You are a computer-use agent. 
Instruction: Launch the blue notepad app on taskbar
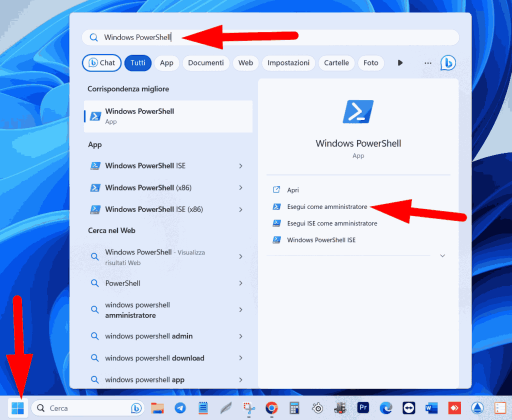(203, 408)
